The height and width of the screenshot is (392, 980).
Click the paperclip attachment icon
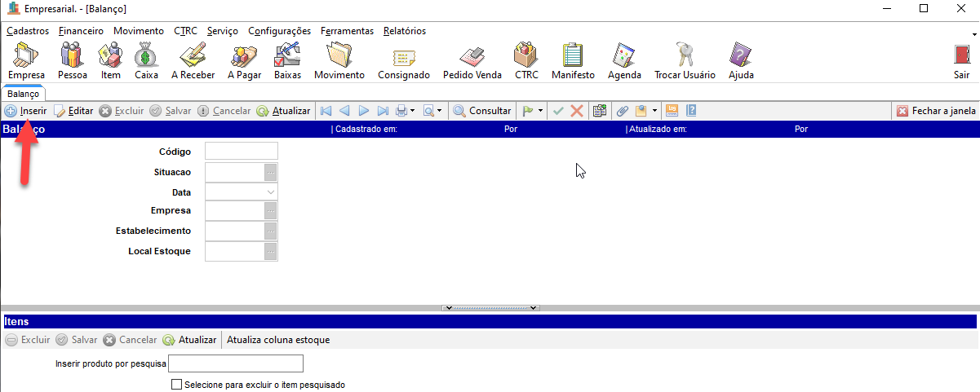point(622,111)
